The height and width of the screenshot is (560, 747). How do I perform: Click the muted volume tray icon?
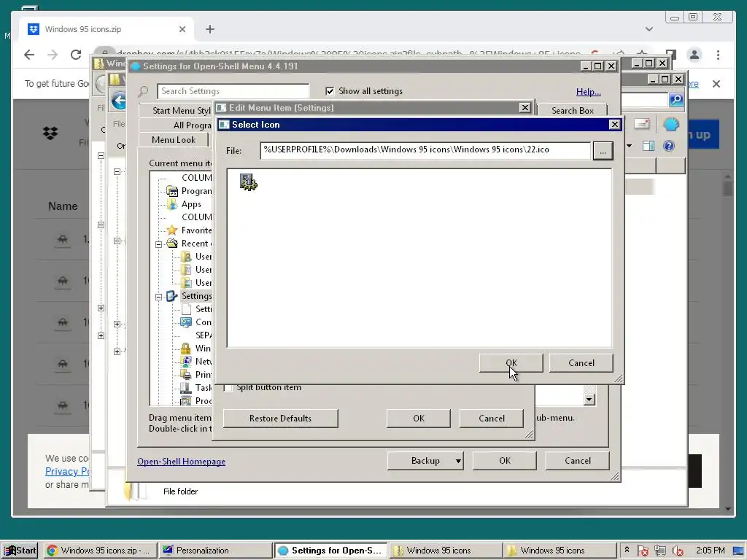coord(678,551)
